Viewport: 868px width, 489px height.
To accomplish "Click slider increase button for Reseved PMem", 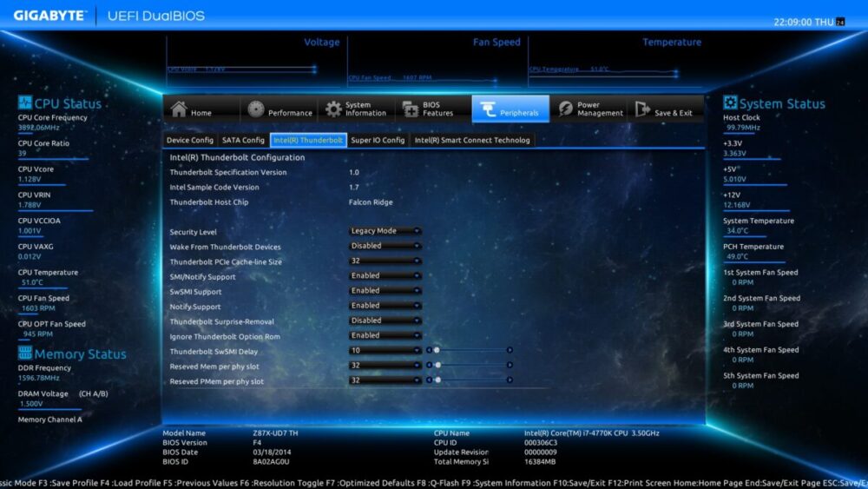I will [510, 380].
